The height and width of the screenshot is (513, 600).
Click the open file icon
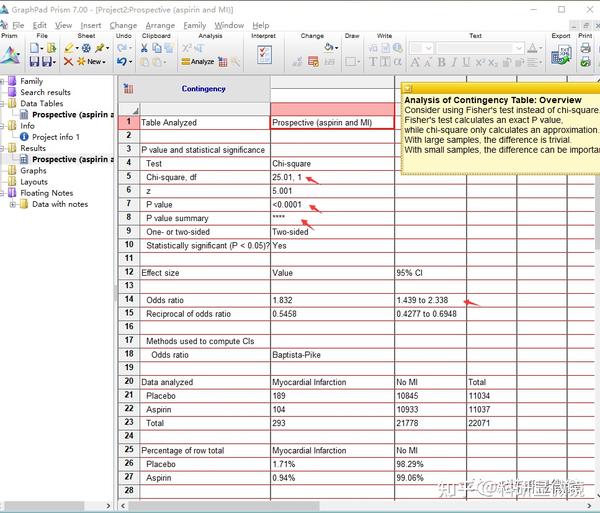[x=51, y=48]
